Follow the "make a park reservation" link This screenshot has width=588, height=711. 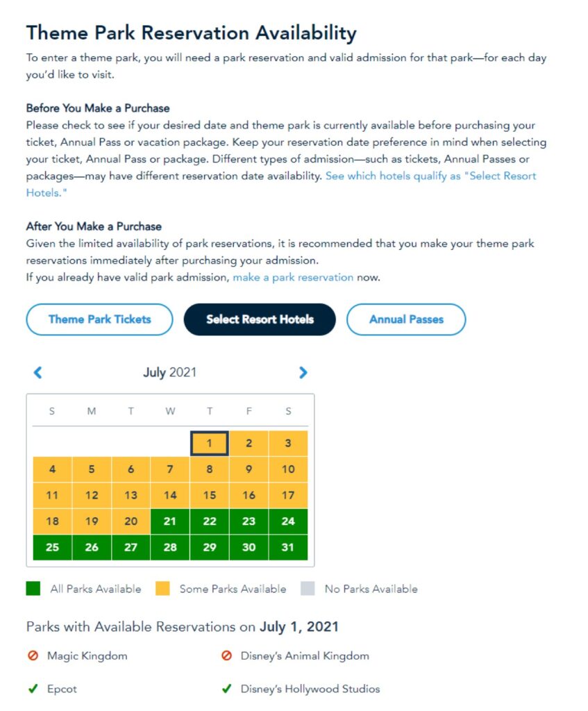(x=293, y=277)
